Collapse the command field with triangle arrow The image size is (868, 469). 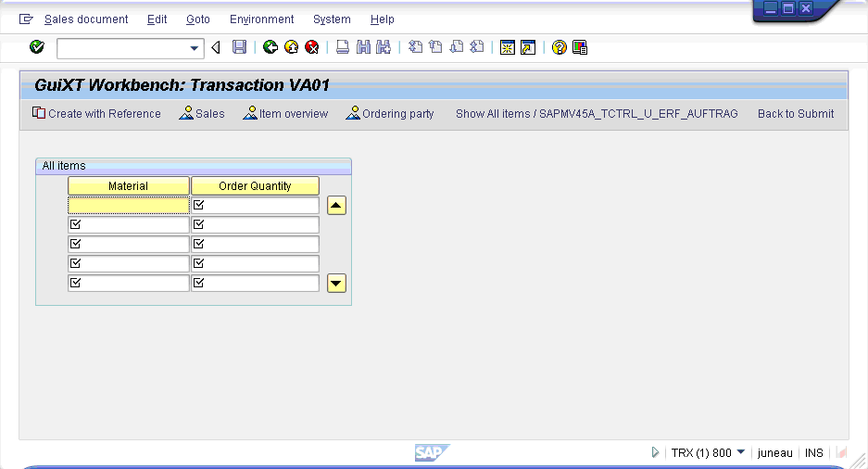[x=216, y=47]
